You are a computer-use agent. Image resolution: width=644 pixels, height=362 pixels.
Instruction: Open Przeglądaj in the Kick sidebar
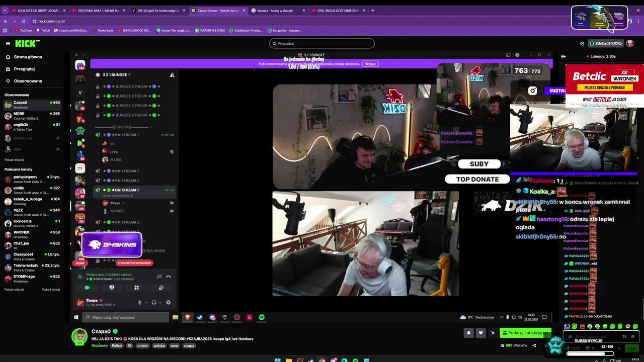(x=24, y=69)
